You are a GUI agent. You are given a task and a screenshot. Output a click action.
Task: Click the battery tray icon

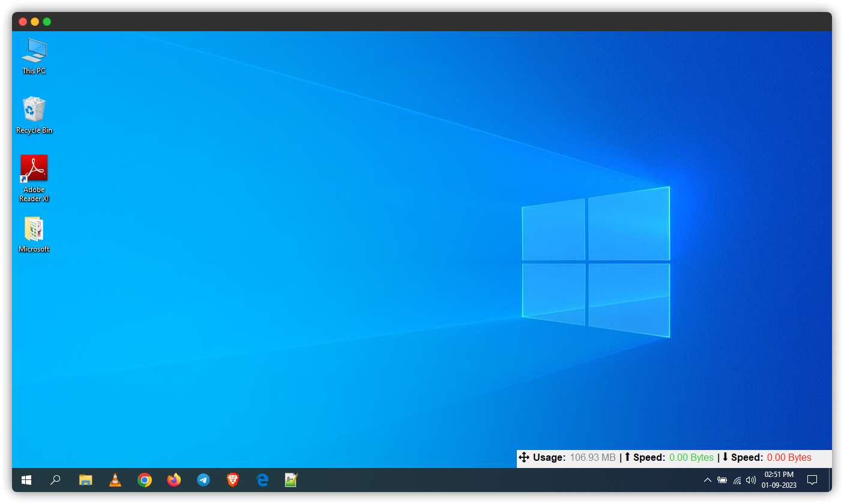tap(722, 480)
